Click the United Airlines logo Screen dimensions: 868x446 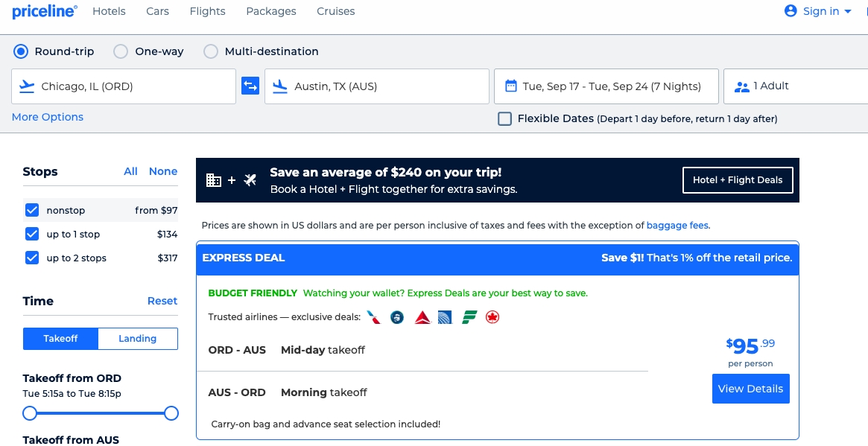[x=445, y=317]
